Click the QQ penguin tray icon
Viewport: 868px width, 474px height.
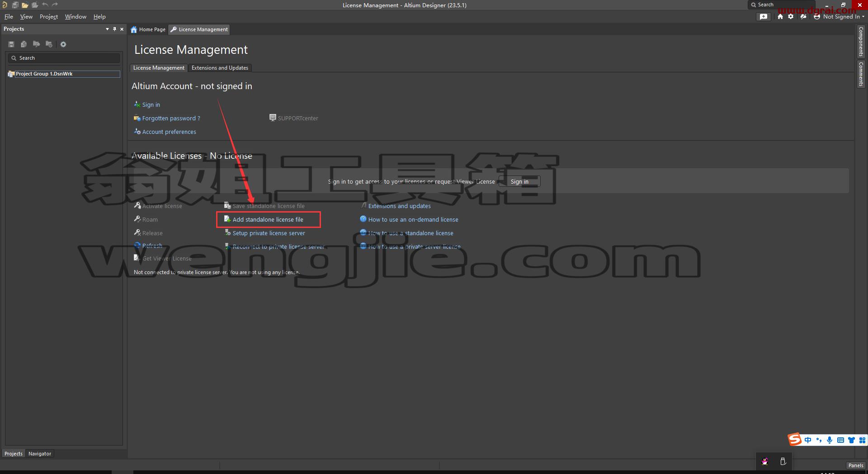coord(765,462)
